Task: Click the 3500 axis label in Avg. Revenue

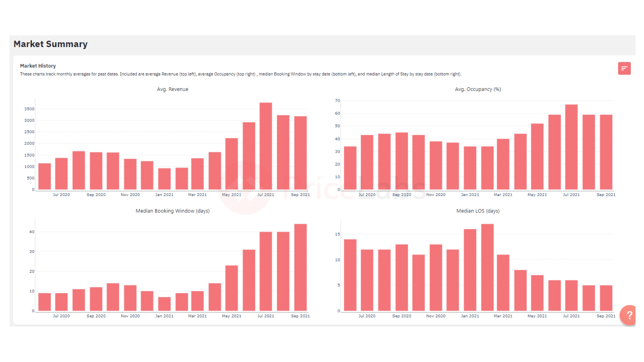Action: [x=29, y=109]
